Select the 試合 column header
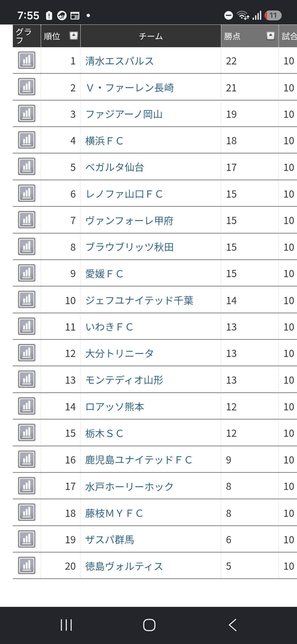The image size is (297, 644). click(288, 36)
